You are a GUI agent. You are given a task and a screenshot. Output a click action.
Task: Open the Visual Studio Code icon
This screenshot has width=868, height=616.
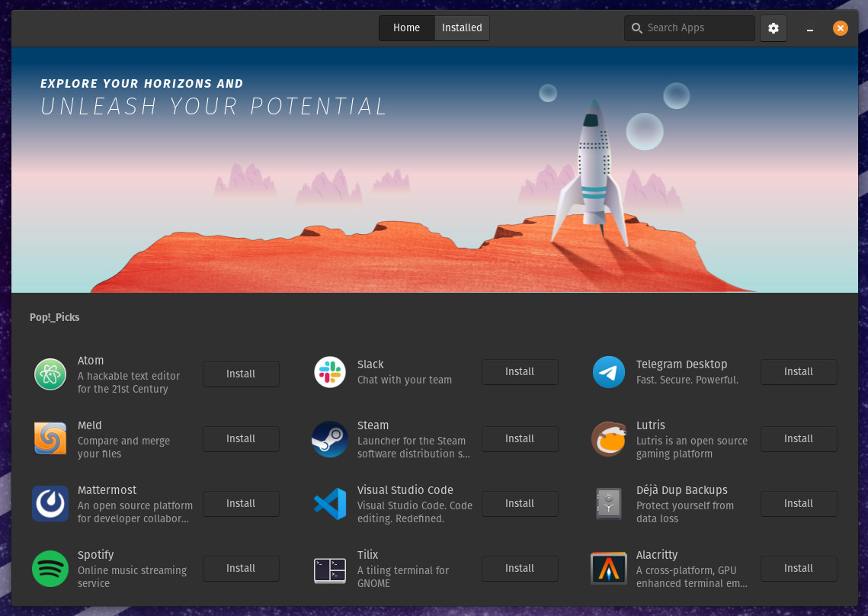point(330,503)
